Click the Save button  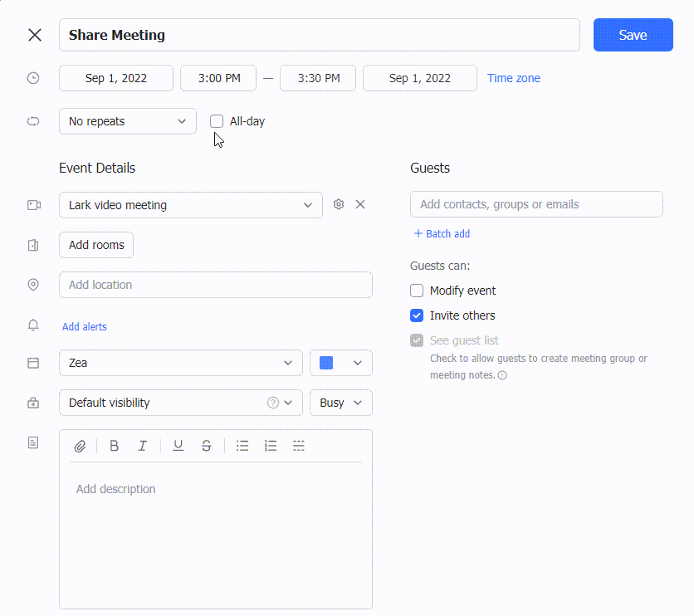pos(633,35)
